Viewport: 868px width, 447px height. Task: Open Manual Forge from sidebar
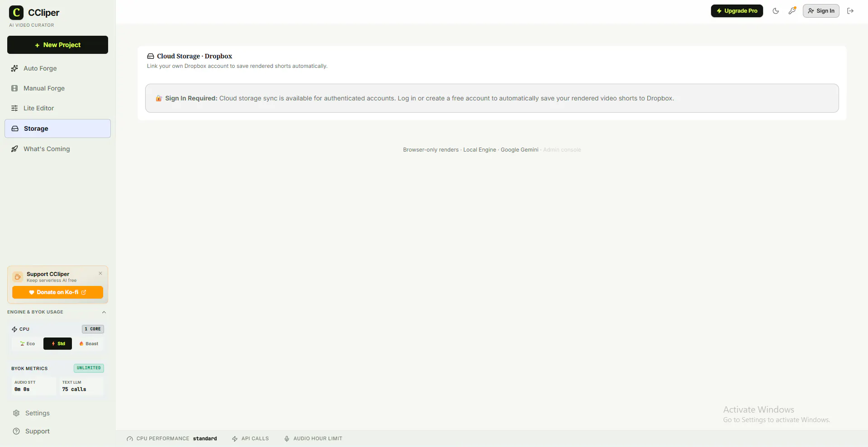pos(57,88)
